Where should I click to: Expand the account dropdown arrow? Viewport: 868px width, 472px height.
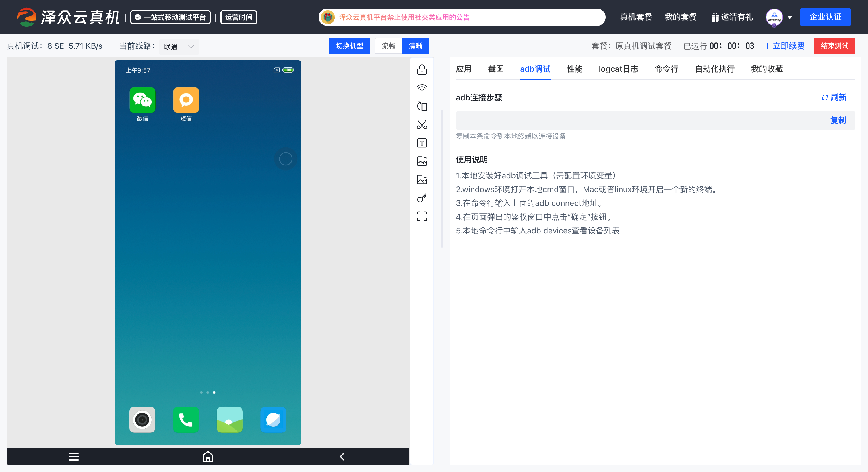coord(790,17)
